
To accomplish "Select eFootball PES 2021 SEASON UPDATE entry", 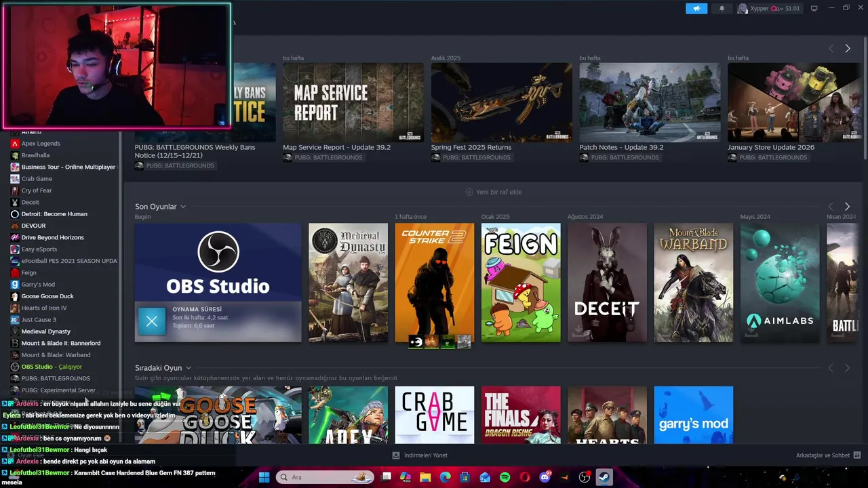I will point(64,261).
